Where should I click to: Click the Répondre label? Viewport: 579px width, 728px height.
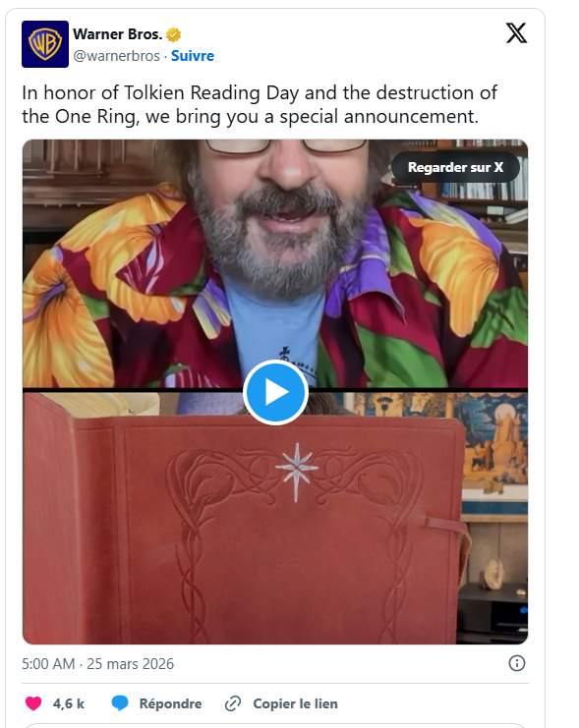click(170, 703)
